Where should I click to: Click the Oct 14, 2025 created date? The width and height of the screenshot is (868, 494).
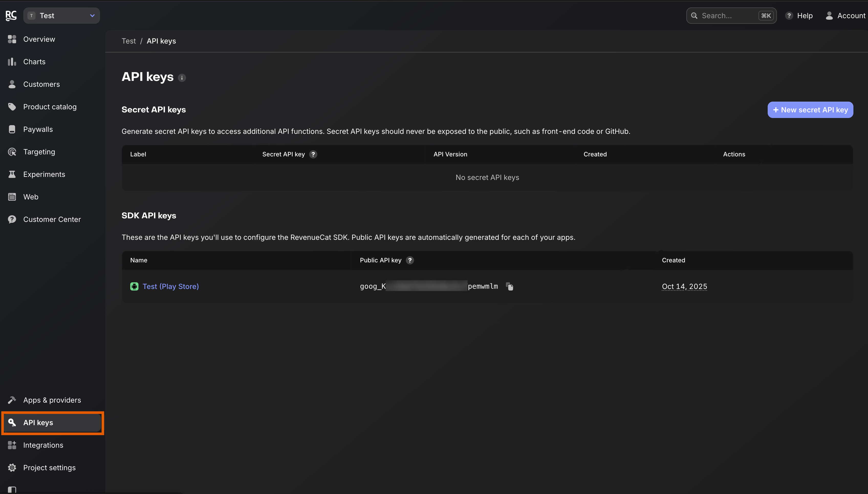click(x=684, y=286)
